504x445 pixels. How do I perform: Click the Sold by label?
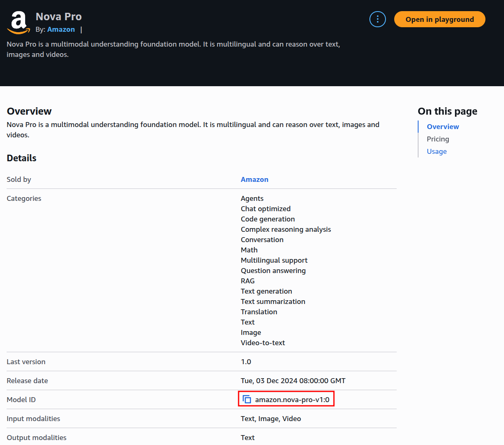(x=19, y=179)
